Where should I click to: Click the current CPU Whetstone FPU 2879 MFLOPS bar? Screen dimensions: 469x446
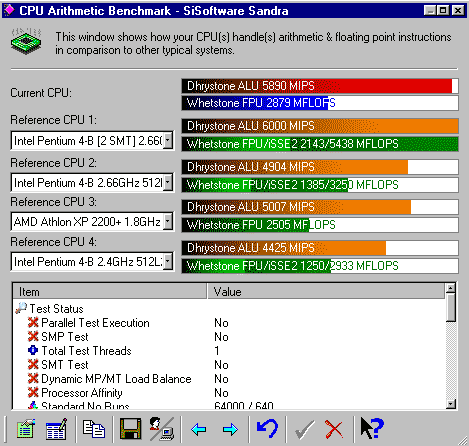tap(320, 103)
